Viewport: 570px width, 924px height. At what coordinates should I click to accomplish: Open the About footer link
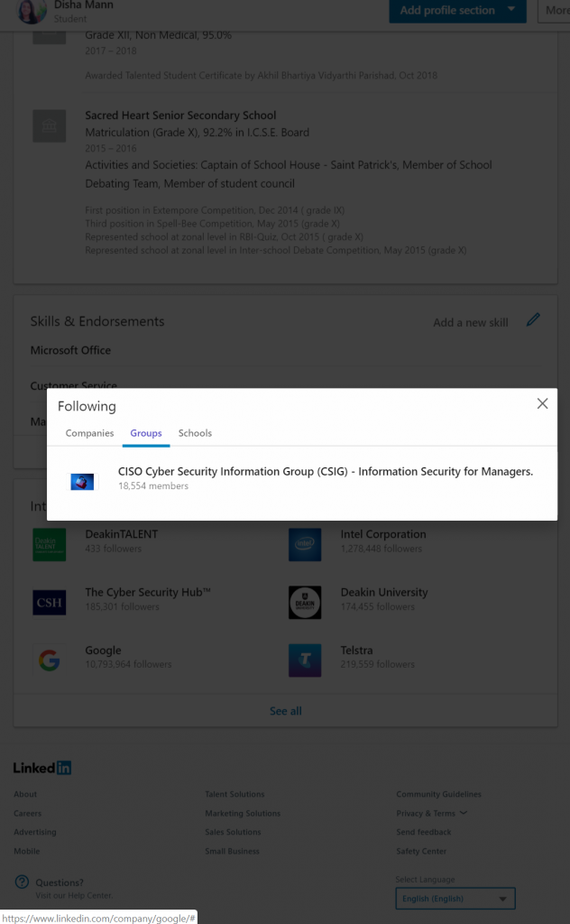pos(25,794)
